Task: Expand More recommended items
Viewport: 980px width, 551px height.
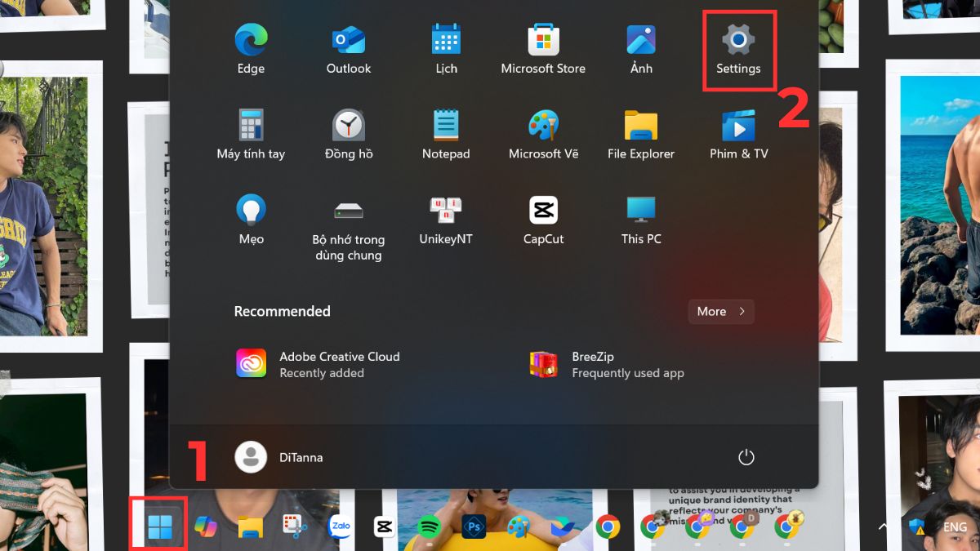Action: (720, 311)
